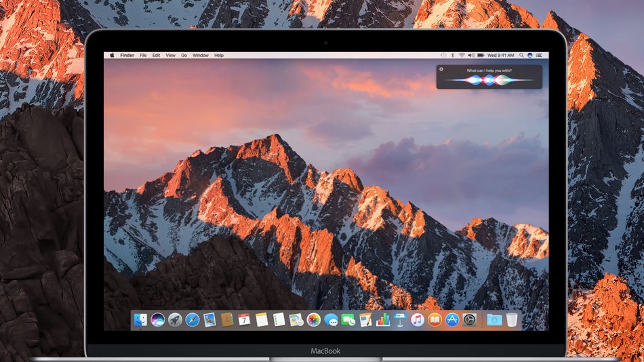Launch Photos colorful flower icon

point(313,320)
